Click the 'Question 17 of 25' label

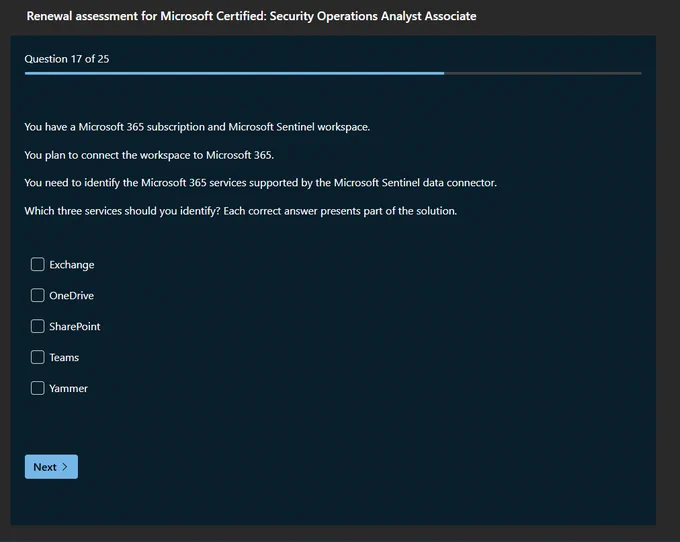click(x=67, y=59)
